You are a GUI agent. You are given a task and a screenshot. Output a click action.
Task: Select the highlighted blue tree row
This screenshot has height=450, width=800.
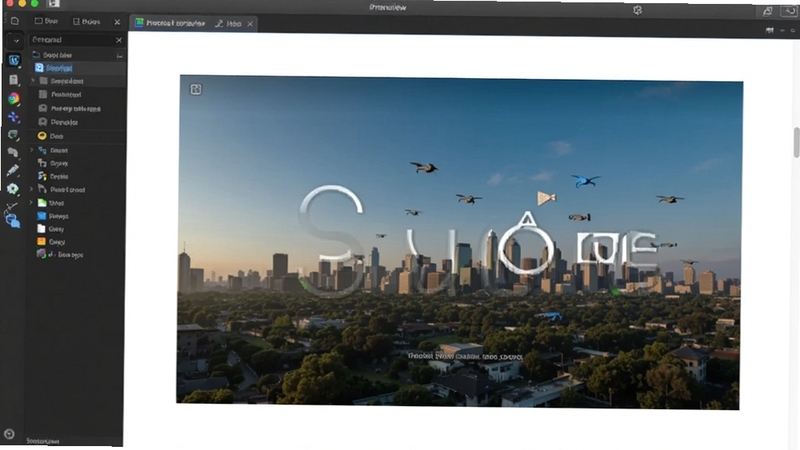pos(77,68)
